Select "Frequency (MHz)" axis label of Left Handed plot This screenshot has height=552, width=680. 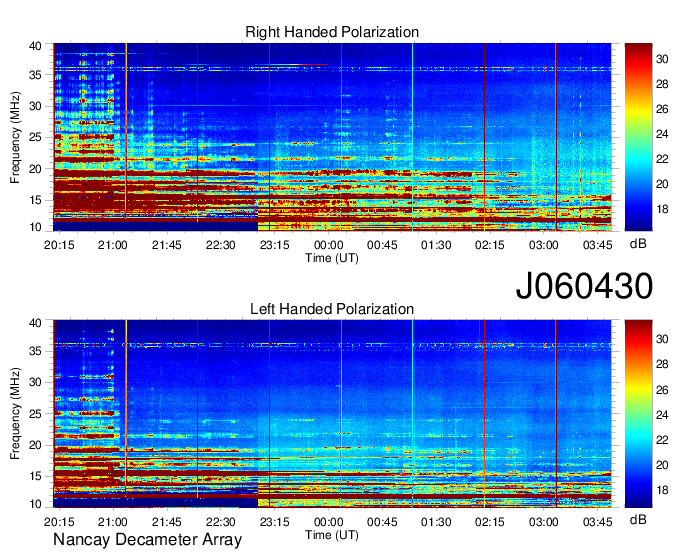[15, 414]
